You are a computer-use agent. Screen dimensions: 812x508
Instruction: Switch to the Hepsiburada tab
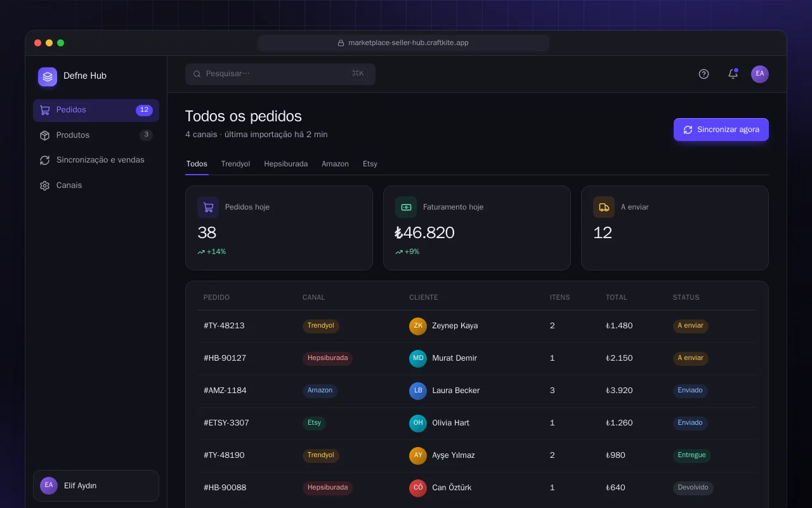(x=286, y=164)
